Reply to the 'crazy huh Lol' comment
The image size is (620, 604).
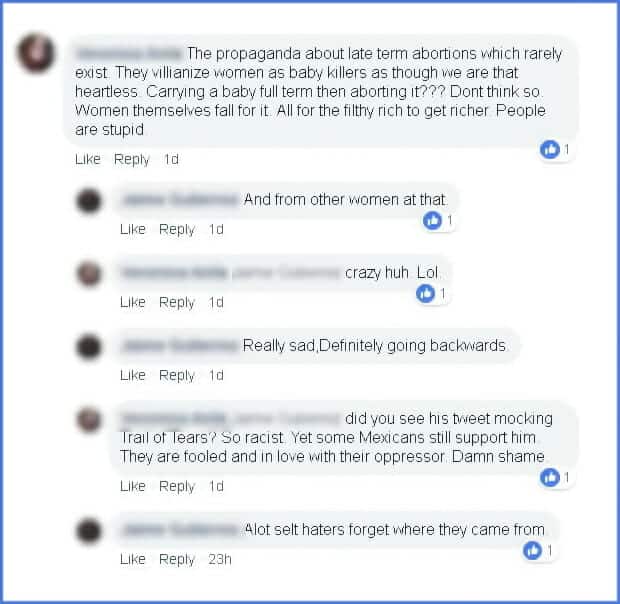click(177, 303)
